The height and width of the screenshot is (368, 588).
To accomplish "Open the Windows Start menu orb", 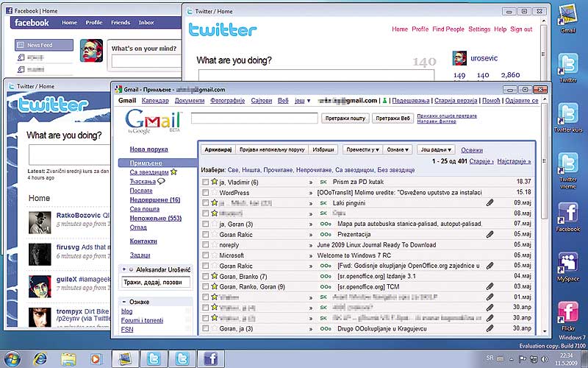I will [x=12, y=359].
